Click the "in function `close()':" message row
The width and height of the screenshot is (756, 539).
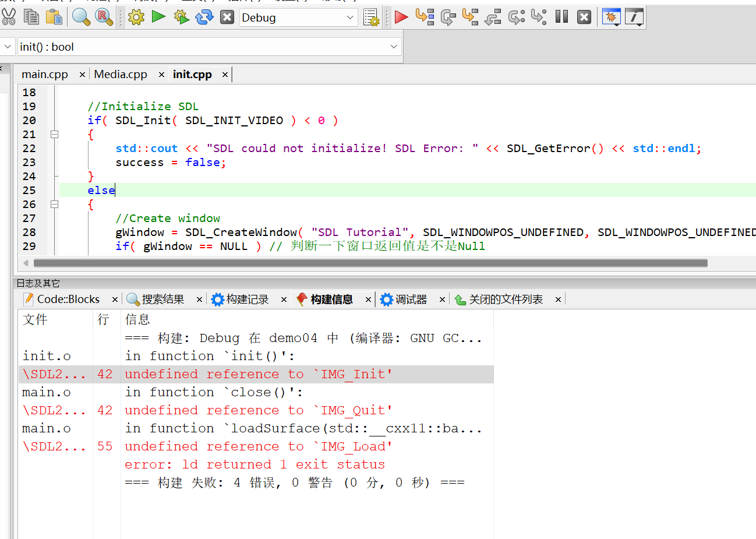256,392
